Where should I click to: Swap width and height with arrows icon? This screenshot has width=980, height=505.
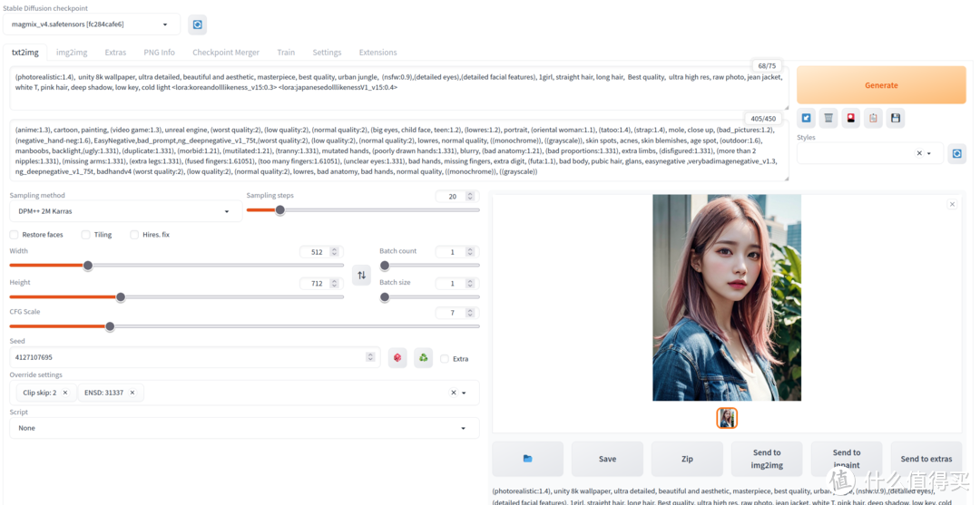(361, 275)
